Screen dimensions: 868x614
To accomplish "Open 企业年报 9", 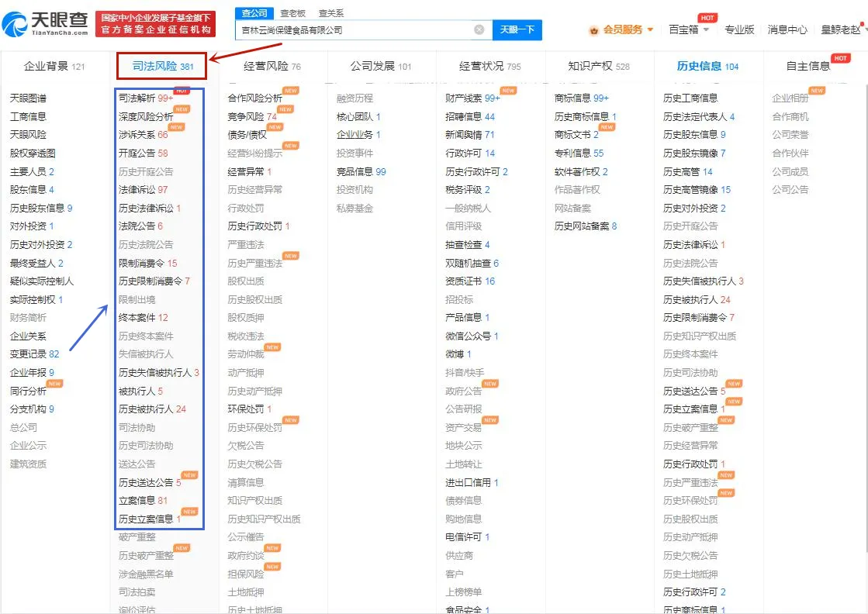I will pyautogui.click(x=32, y=373).
